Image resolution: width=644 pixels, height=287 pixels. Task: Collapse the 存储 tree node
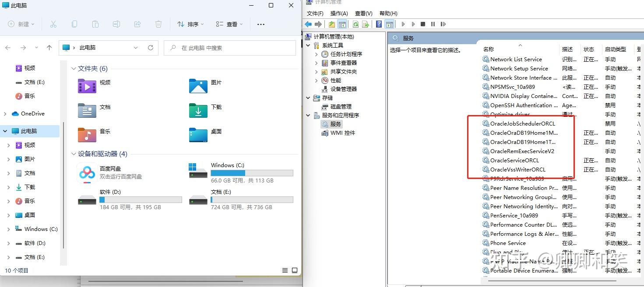[308, 98]
